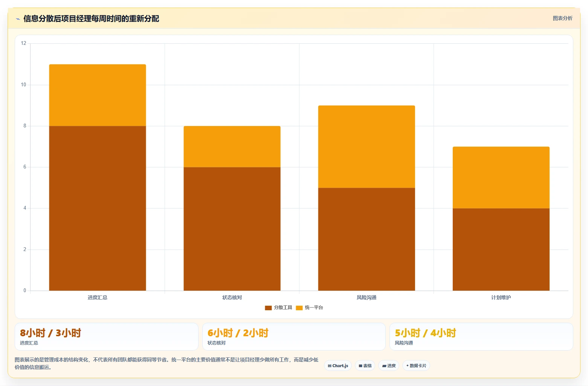Screen dimensions: 588x386
Task: Select the Chart.js tag chip
Action: 338,366
